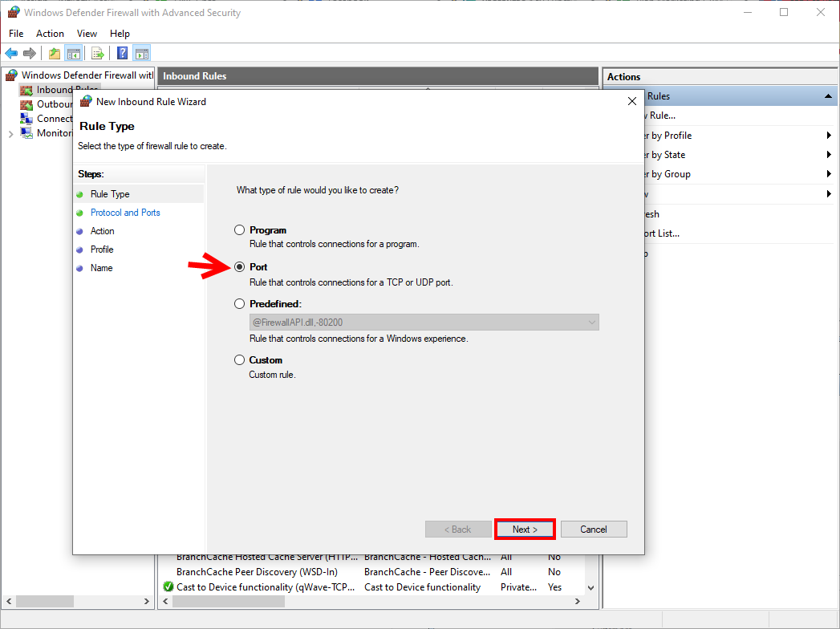840x629 pixels.
Task: Open the Help menu
Action: coord(120,33)
